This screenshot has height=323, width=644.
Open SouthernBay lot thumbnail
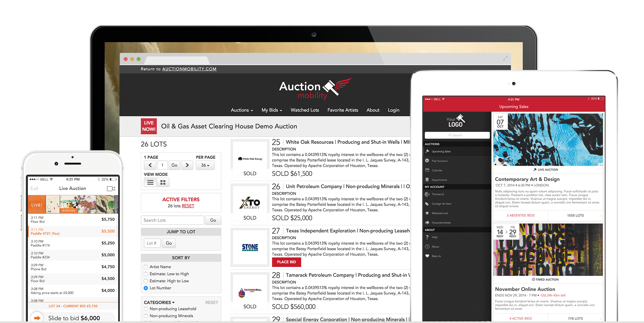pos(250,292)
